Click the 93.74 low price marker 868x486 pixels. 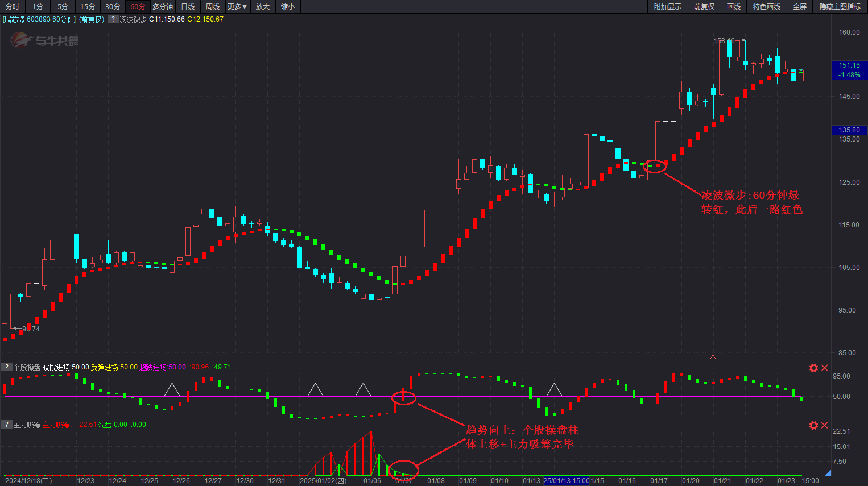[31, 329]
